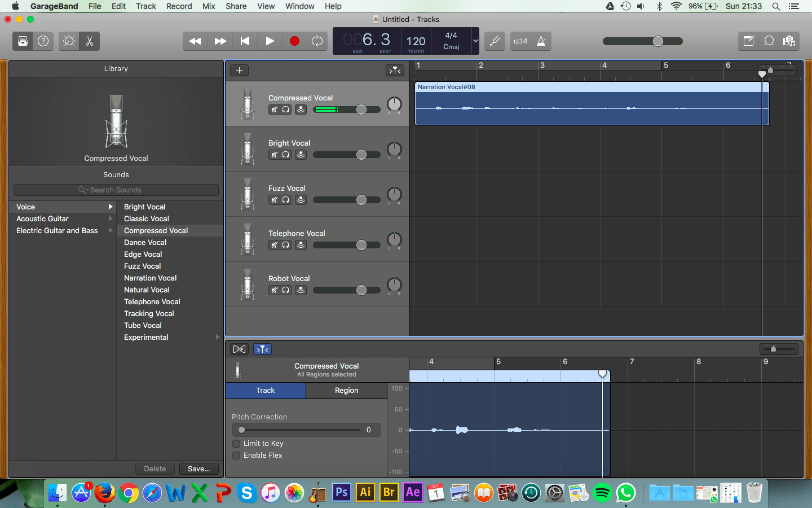Select the Narration Vocal#08 audio region
Image resolution: width=812 pixels, height=508 pixels.
coord(592,104)
